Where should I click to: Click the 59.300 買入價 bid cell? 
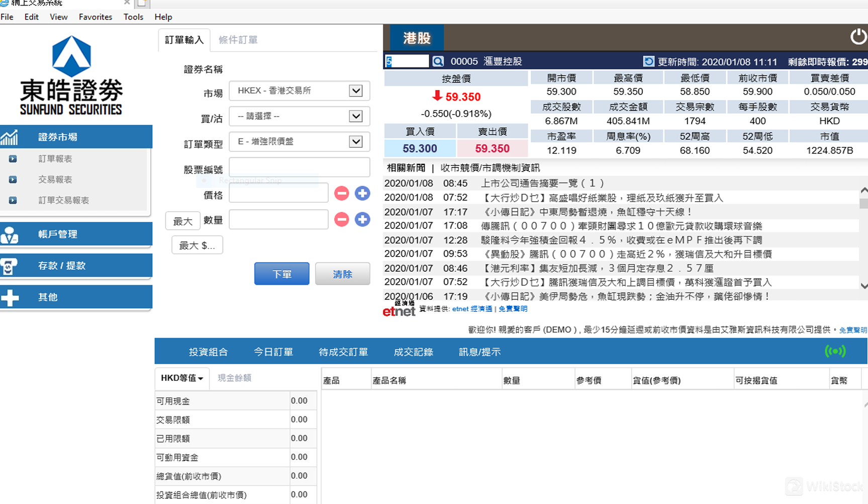(x=420, y=149)
